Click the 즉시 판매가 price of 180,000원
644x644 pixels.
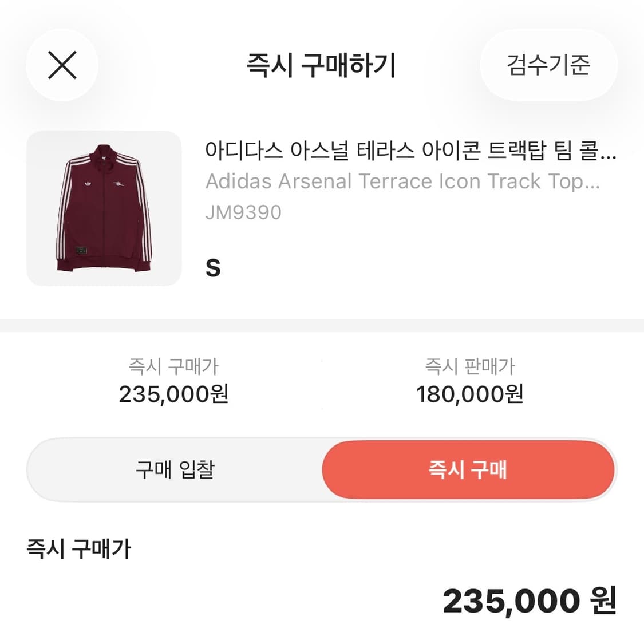click(471, 394)
